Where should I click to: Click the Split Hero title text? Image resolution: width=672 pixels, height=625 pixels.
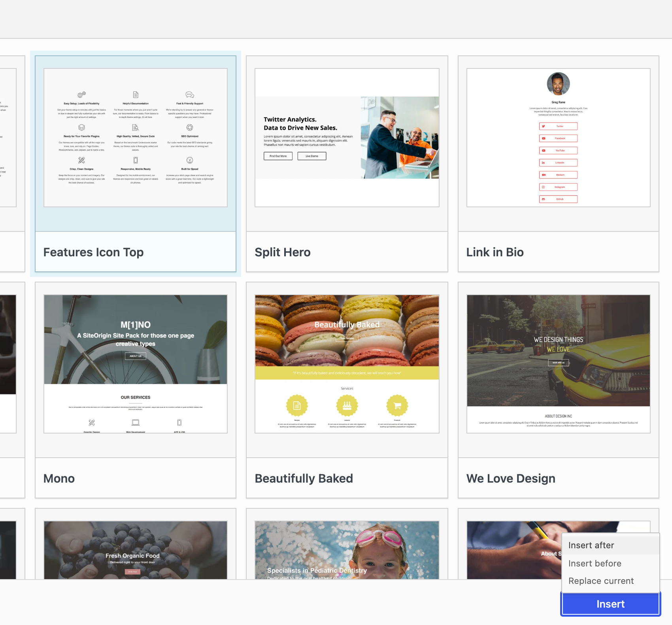283,252
